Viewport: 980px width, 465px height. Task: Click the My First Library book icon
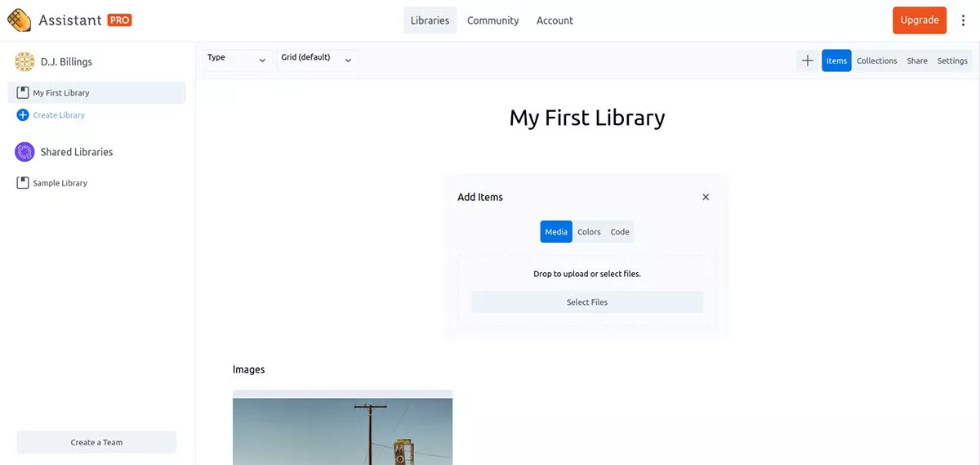point(23,92)
